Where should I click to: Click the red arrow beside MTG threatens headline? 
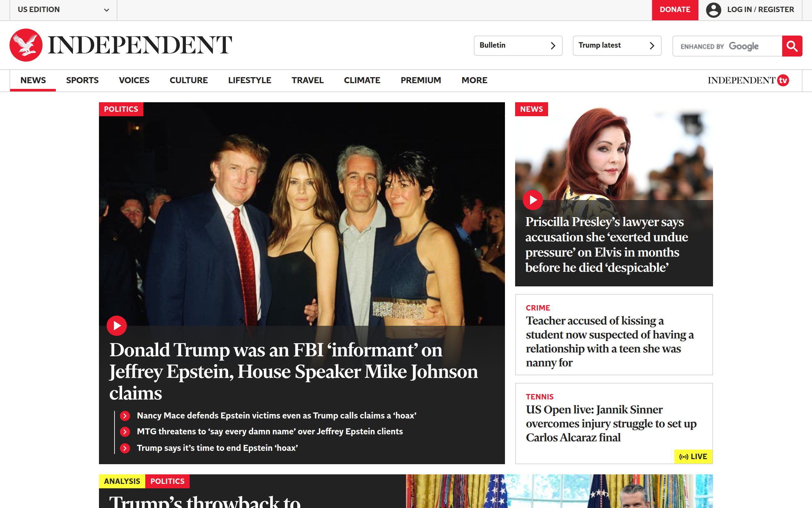click(125, 432)
